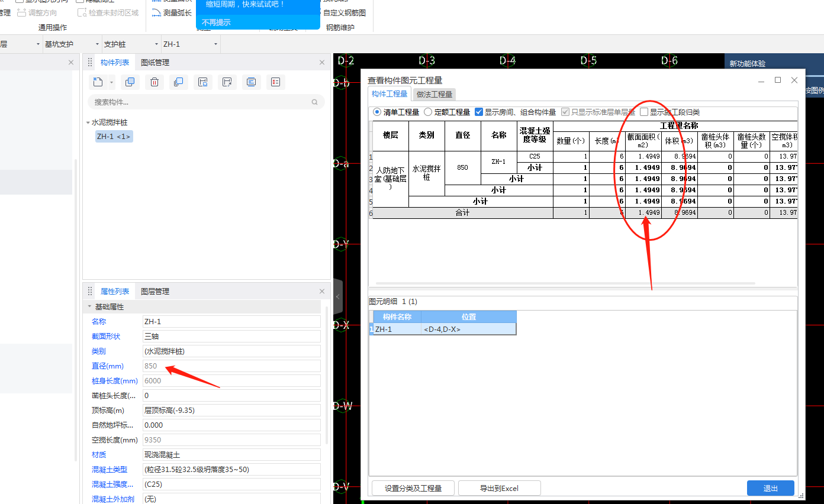The height and width of the screenshot is (504, 824).
Task: Click 不再提示 in the blue tooltip
Action: 216,22
